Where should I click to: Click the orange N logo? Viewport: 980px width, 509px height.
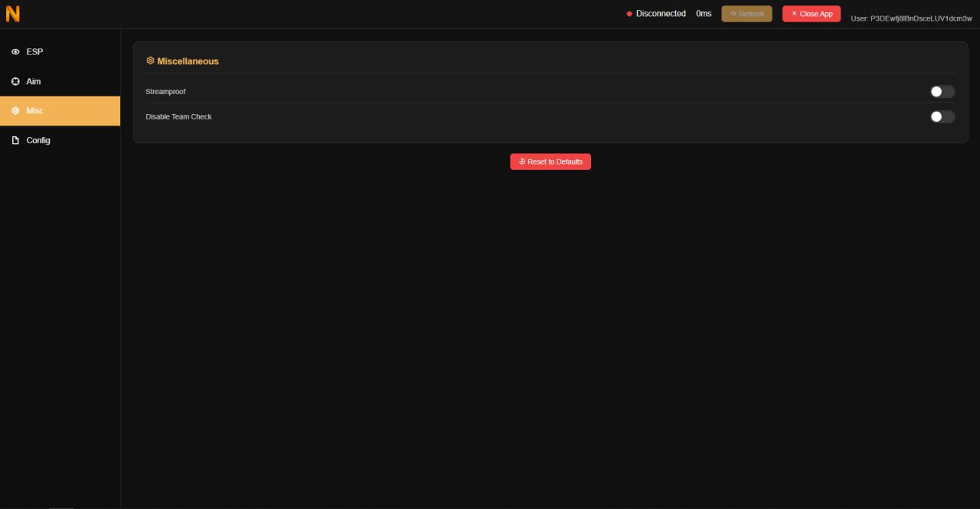(12, 14)
